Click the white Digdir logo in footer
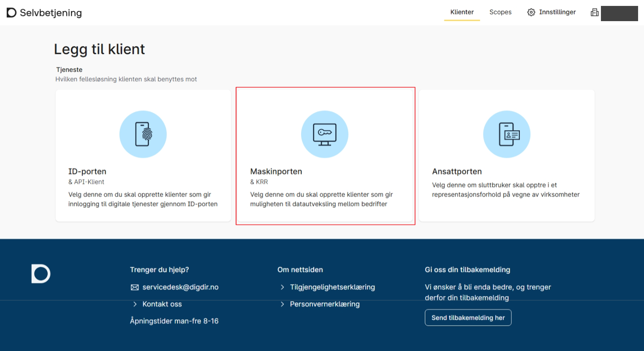Image resolution: width=644 pixels, height=351 pixels. point(41,274)
